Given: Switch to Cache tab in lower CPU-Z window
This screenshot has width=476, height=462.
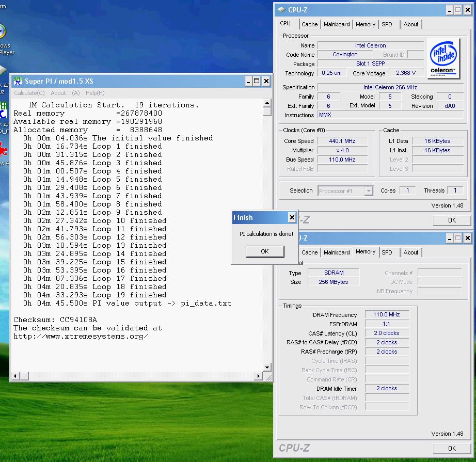Looking at the screenshot, I should click(310, 252).
